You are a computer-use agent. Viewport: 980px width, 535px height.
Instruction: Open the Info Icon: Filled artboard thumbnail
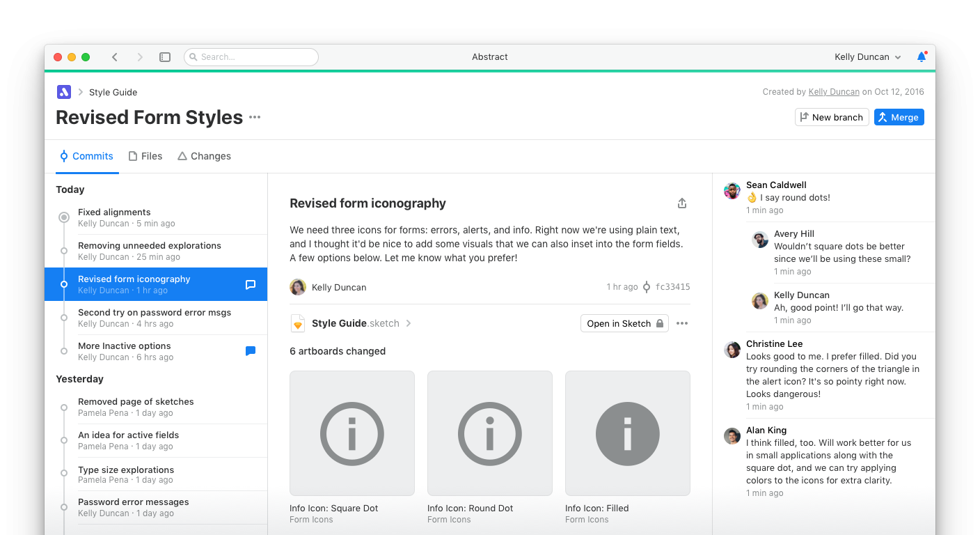(x=627, y=433)
